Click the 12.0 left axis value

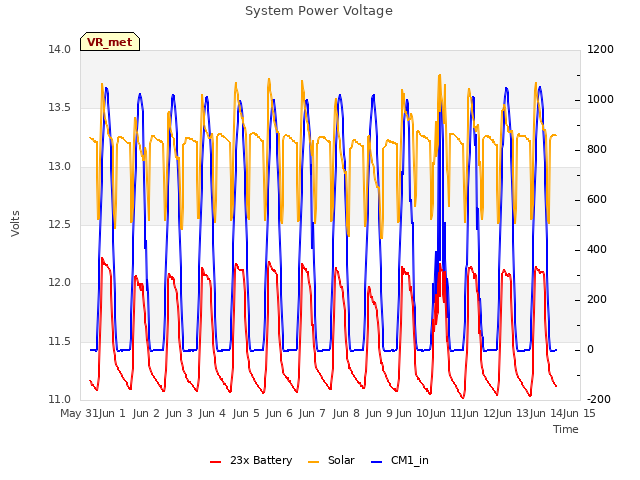click(x=60, y=282)
